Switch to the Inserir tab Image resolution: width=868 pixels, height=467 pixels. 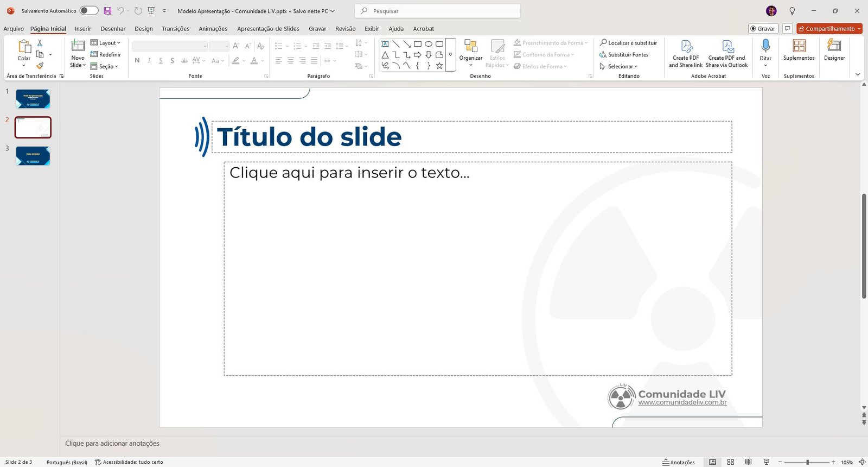click(x=83, y=29)
